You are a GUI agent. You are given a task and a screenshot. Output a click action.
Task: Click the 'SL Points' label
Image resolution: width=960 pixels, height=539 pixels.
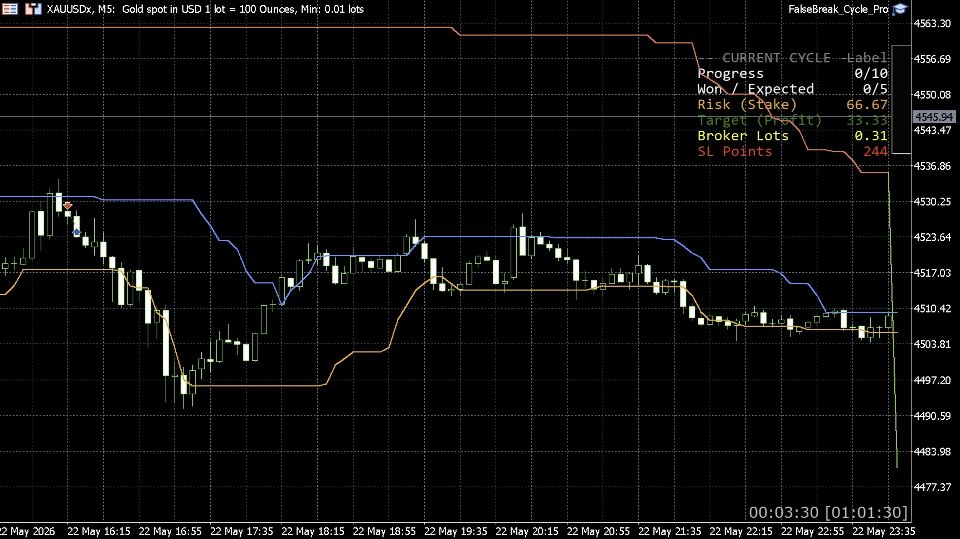(x=735, y=151)
